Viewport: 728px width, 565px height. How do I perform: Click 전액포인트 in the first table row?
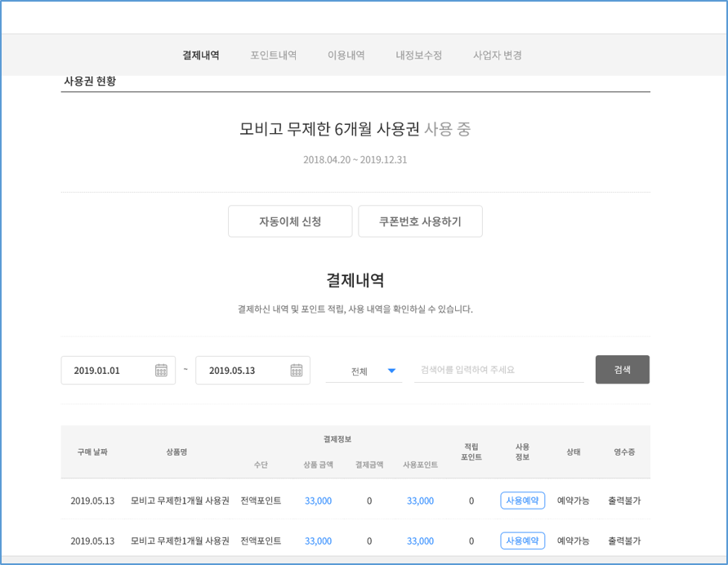[261, 501]
